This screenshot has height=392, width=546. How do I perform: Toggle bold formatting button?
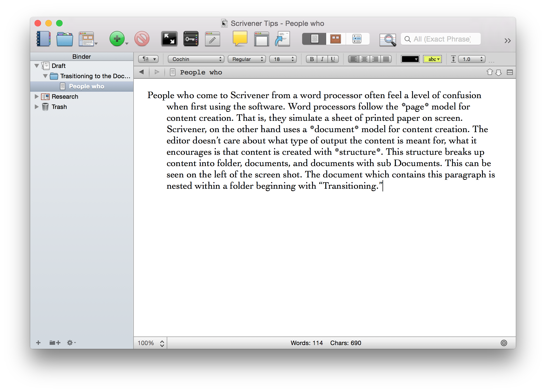(312, 59)
